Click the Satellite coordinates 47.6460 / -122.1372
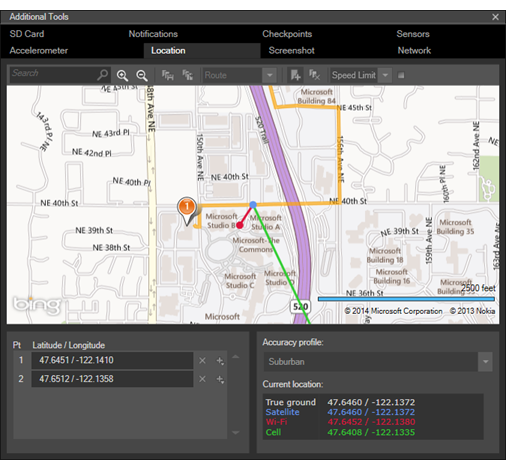Image resolution: width=506 pixels, height=470 pixels. coord(371,412)
